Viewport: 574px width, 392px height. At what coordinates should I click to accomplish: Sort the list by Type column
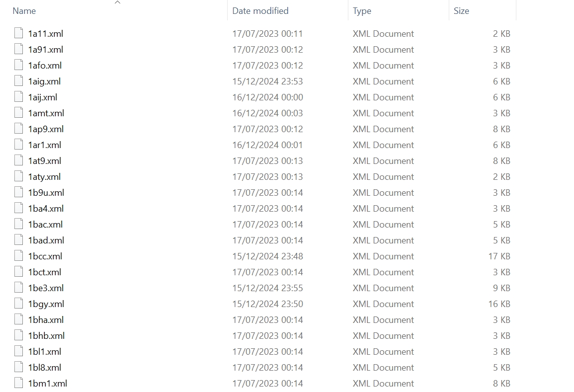pos(362,11)
